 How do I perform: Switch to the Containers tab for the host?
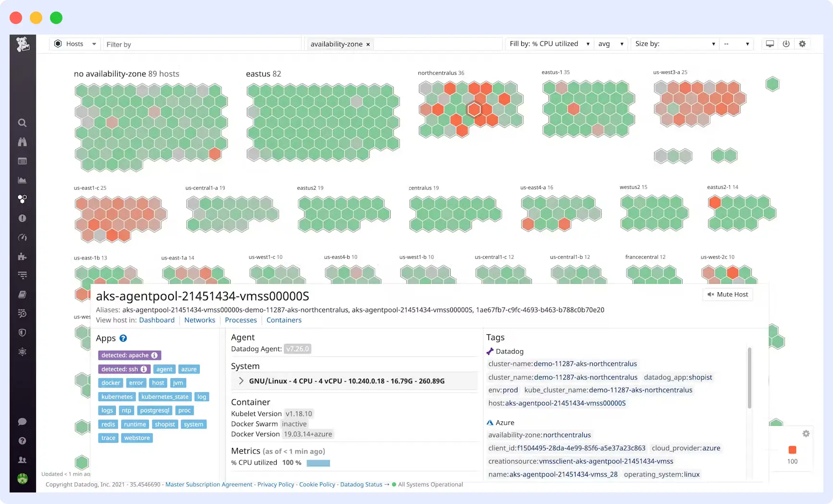coord(283,320)
